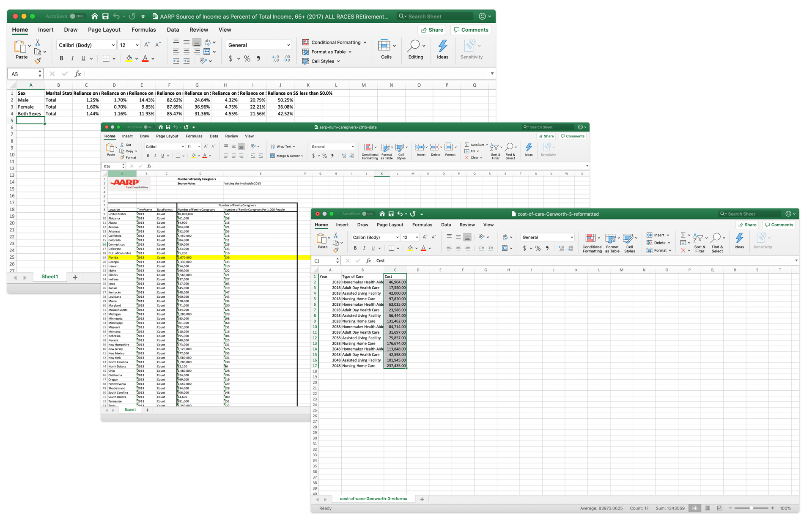Click Comments button in cost-of-care window
The image size is (812, 529).
point(779,225)
